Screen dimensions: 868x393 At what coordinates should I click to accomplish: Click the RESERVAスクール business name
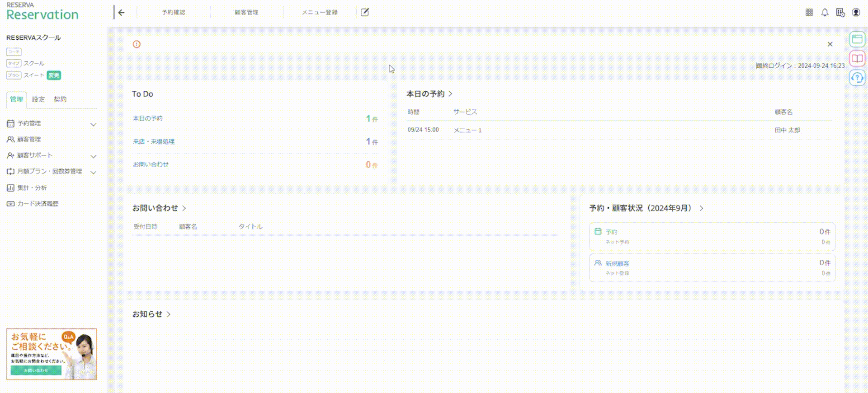click(33, 38)
